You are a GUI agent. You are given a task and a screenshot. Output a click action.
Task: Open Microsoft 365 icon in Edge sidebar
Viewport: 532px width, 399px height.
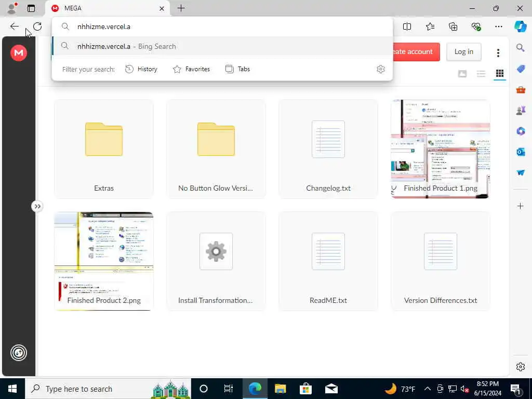tap(521, 131)
